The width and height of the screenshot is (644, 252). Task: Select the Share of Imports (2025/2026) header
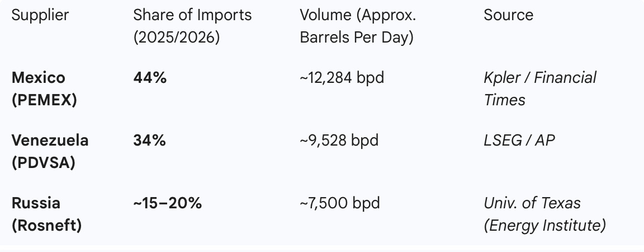coord(192,26)
